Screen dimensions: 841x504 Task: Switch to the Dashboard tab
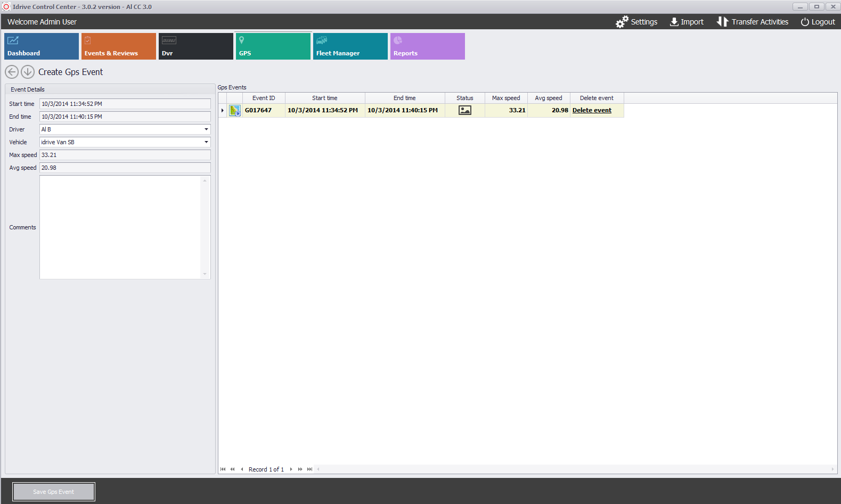tap(42, 46)
